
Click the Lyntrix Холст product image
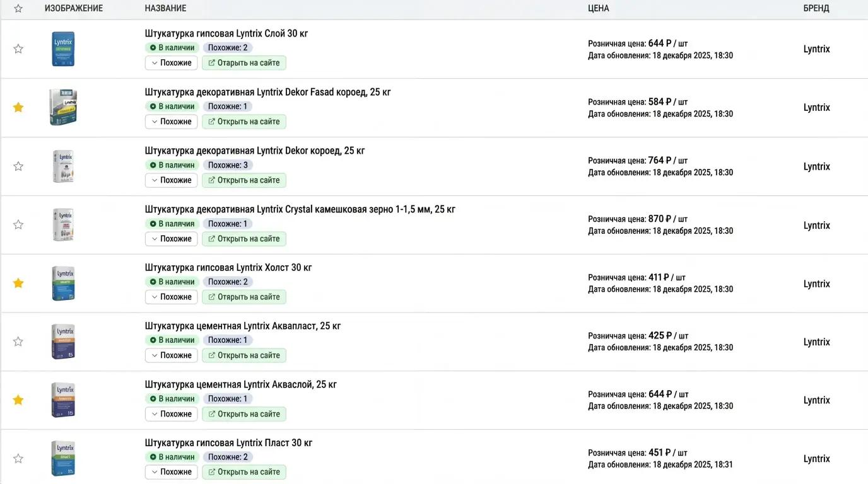[x=63, y=284]
